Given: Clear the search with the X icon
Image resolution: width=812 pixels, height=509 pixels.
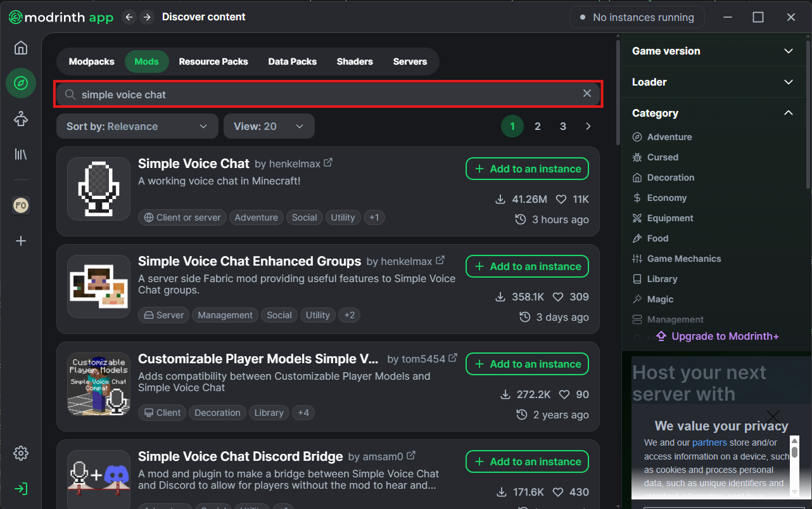Looking at the screenshot, I should (587, 93).
